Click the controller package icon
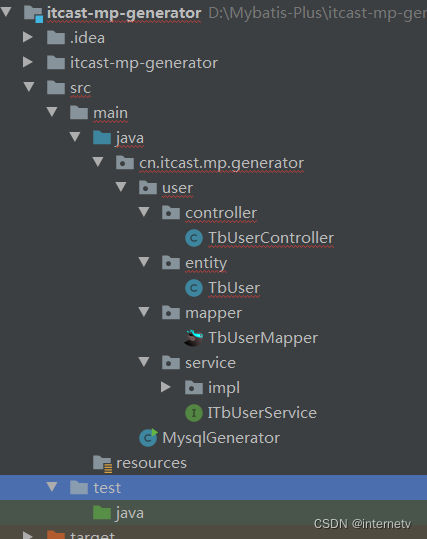 click(x=171, y=212)
